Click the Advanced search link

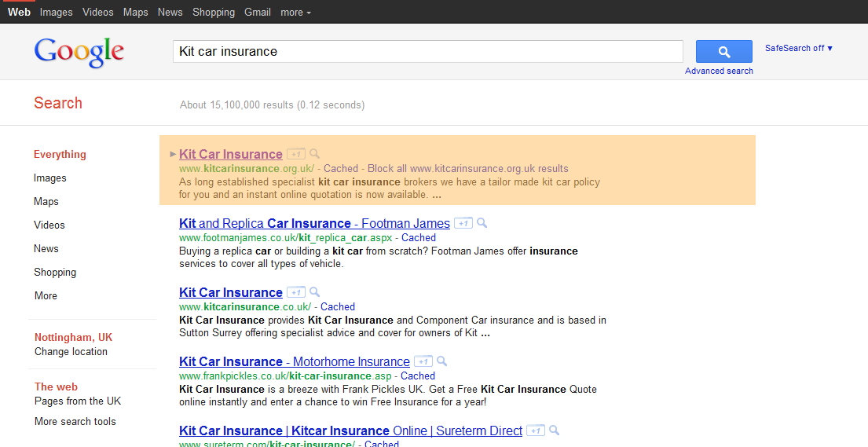click(x=719, y=71)
